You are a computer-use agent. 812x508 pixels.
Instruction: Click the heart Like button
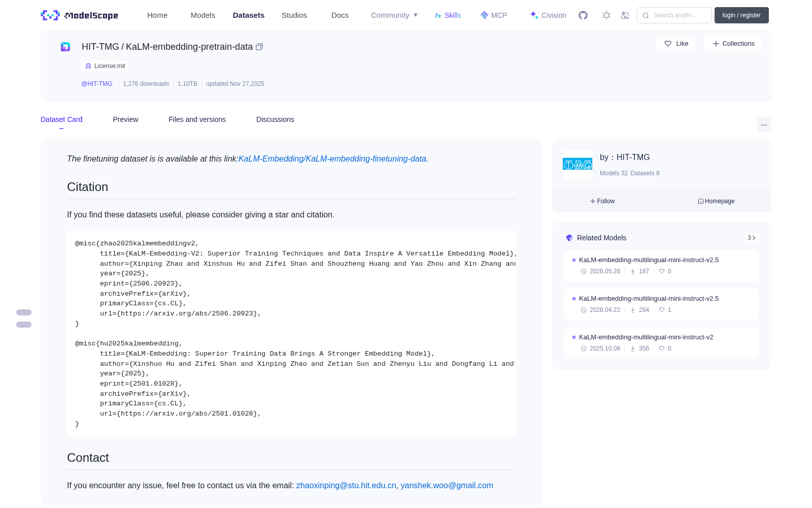(675, 44)
